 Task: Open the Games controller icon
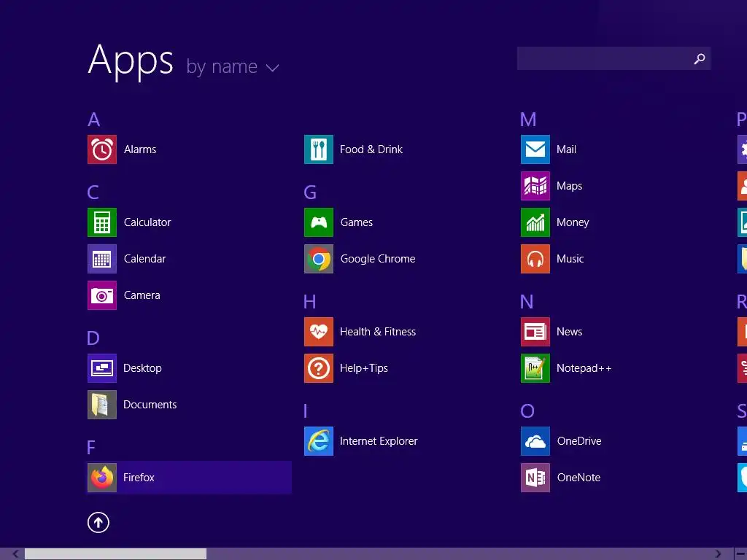coord(319,222)
